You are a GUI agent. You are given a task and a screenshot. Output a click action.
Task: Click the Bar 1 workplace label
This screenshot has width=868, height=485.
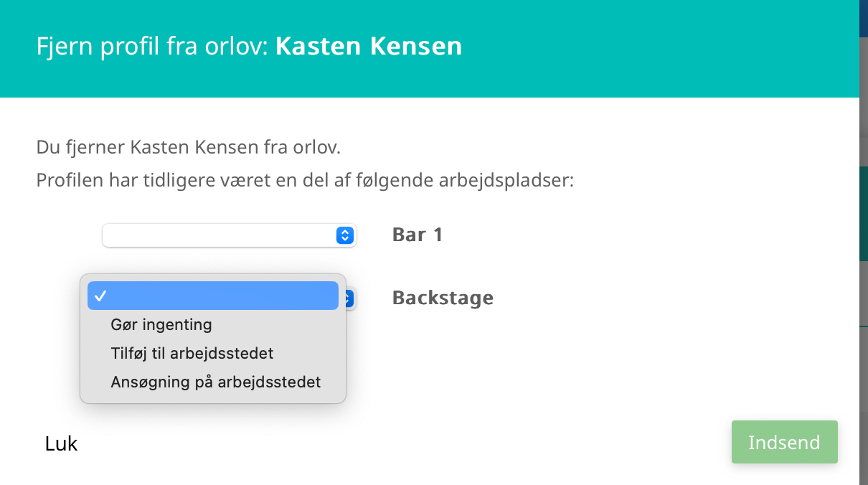(418, 235)
